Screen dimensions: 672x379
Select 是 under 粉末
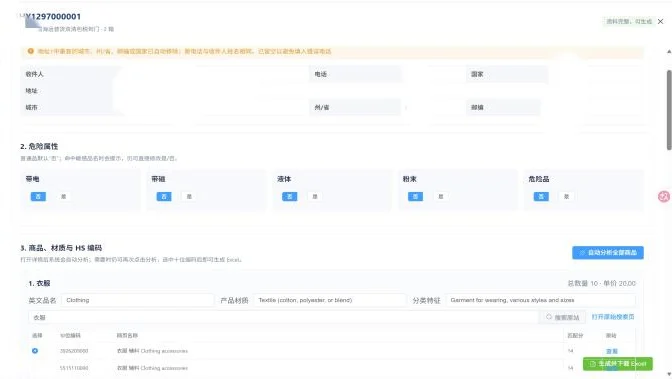click(441, 196)
